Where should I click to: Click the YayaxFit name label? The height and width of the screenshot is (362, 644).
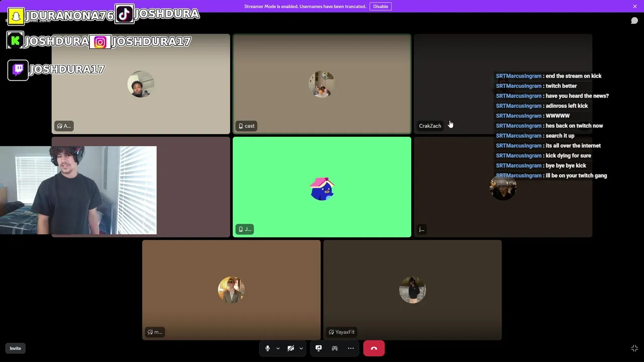click(342, 332)
